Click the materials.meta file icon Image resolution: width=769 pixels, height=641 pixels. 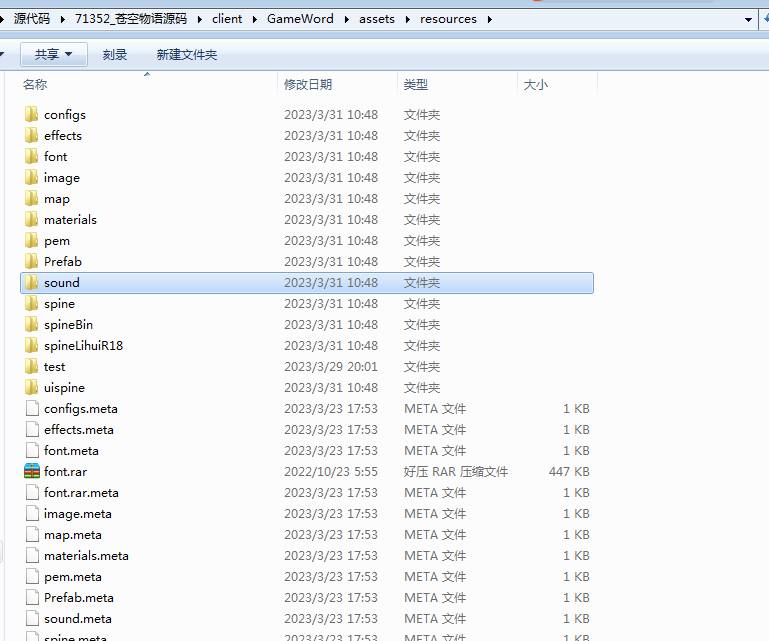point(32,555)
